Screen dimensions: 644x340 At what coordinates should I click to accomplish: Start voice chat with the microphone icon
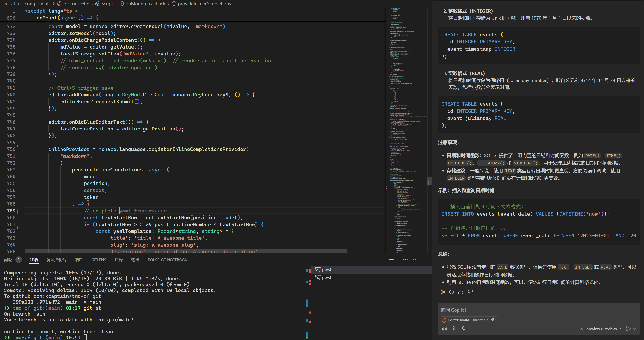tap(463, 329)
